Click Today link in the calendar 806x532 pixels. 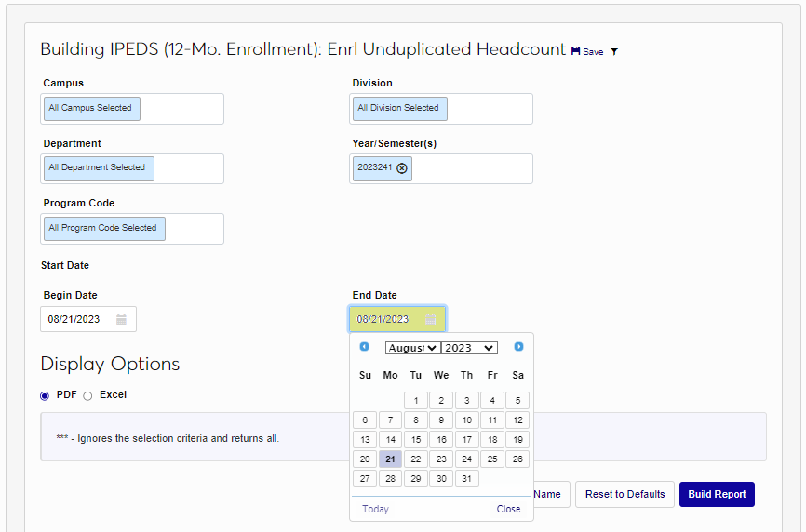375,509
